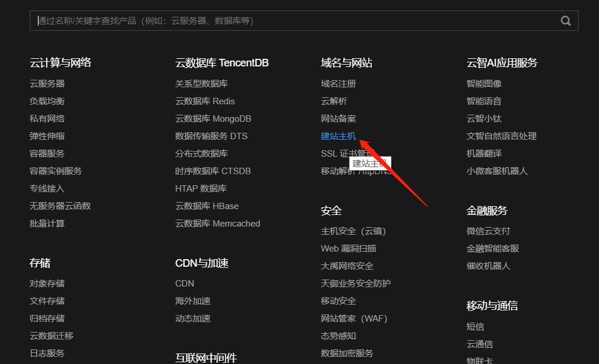
Task: Open 动态加速 link
Action: point(192,319)
